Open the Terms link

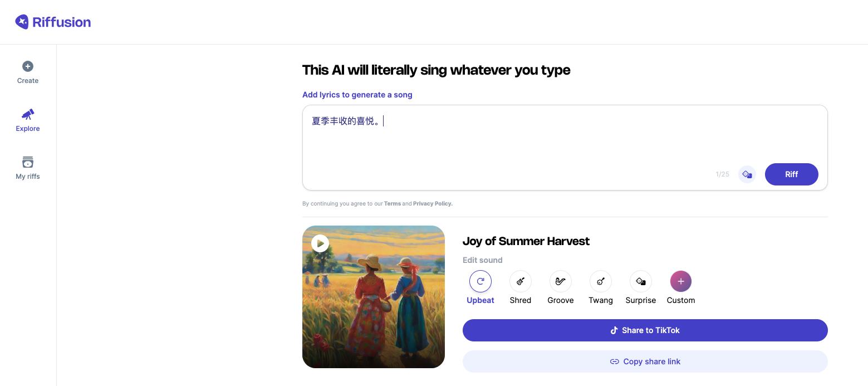point(393,204)
